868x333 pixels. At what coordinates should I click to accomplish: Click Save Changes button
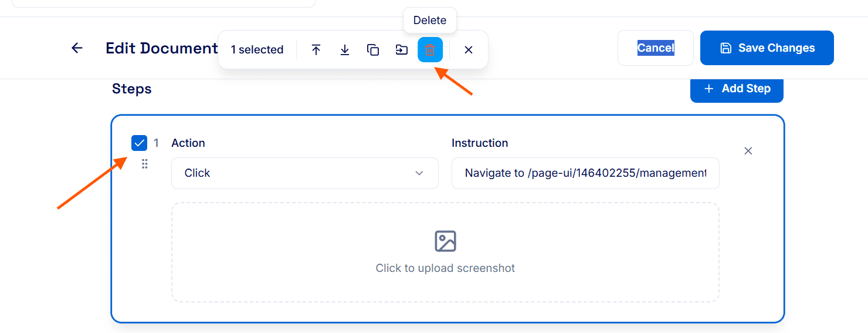pyautogui.click(x=767, y=48)
